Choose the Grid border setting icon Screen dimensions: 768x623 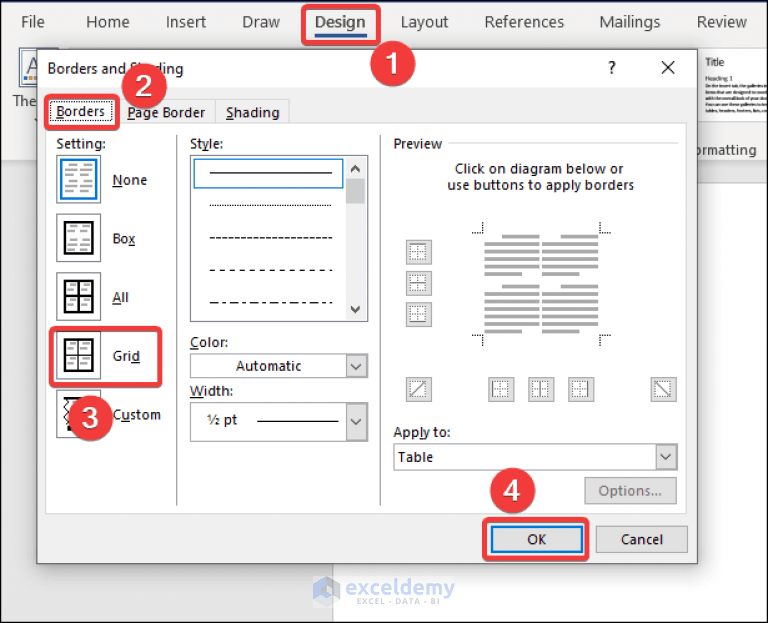(x=78, y=356)
